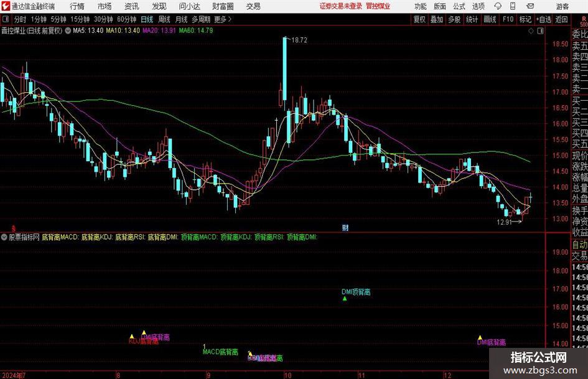The height and width of the screenshot is (379, 588).
Task: Click the yellow triangle above KDJ底背离
Action: [x=132, y=336]
